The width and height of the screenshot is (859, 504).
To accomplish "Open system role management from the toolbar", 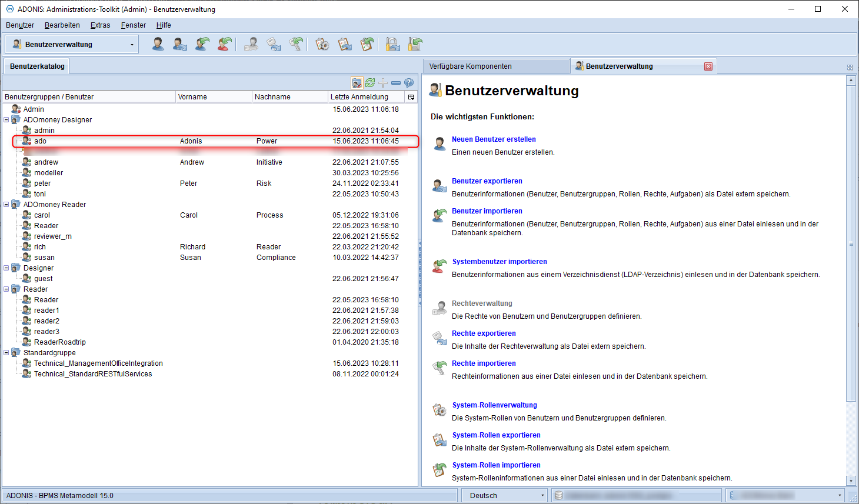I will (x=322, y=44).
